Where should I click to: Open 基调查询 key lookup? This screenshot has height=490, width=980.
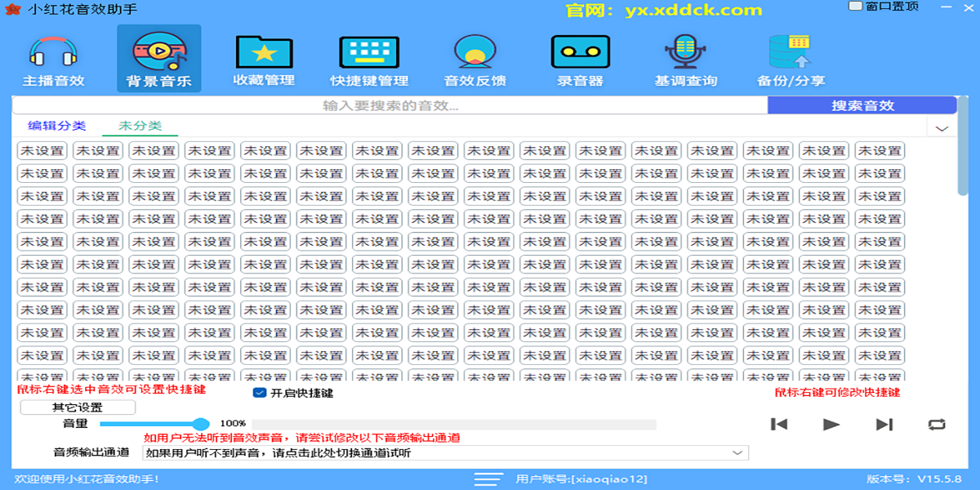[685, 60]
